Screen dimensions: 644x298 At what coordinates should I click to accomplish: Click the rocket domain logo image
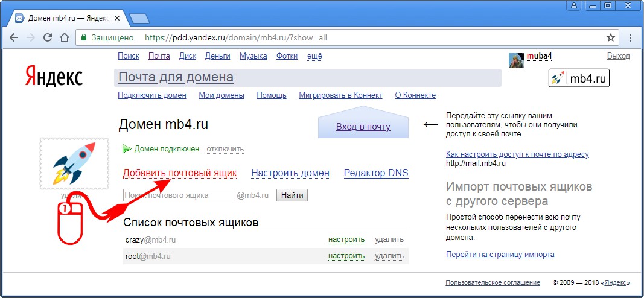[x=74, y=163]
